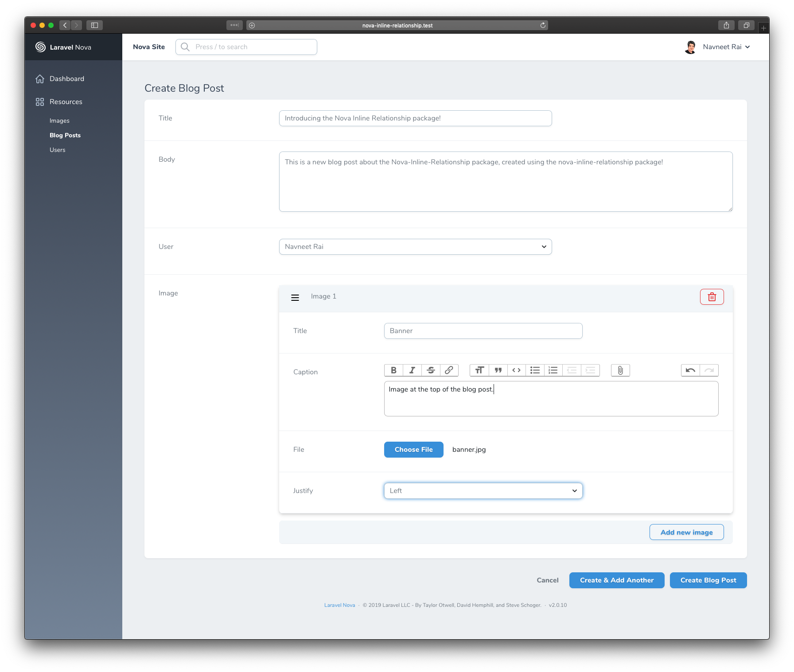Insert a quote block in Caption
The width and height of the screenshot is (794, 672).
point(498,370)
